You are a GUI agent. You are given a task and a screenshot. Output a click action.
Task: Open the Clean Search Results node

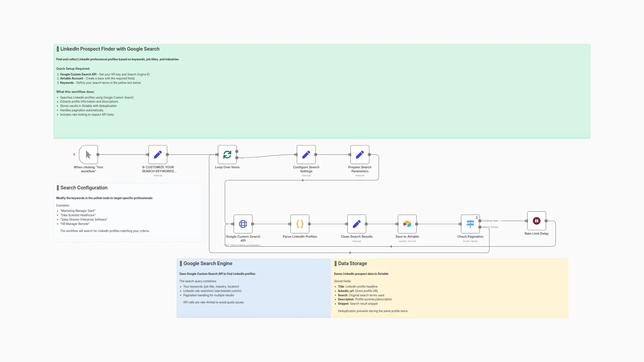click(356, 224)
